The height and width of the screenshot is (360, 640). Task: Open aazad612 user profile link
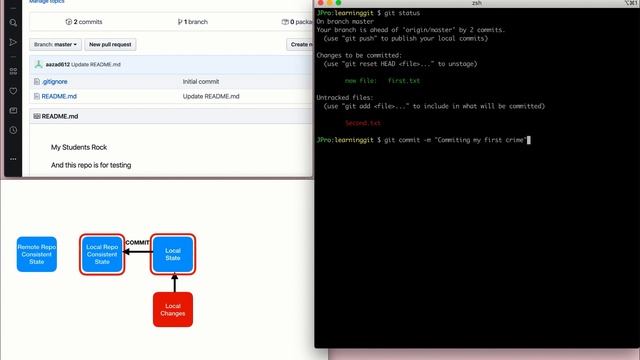(x=58, y=64)
